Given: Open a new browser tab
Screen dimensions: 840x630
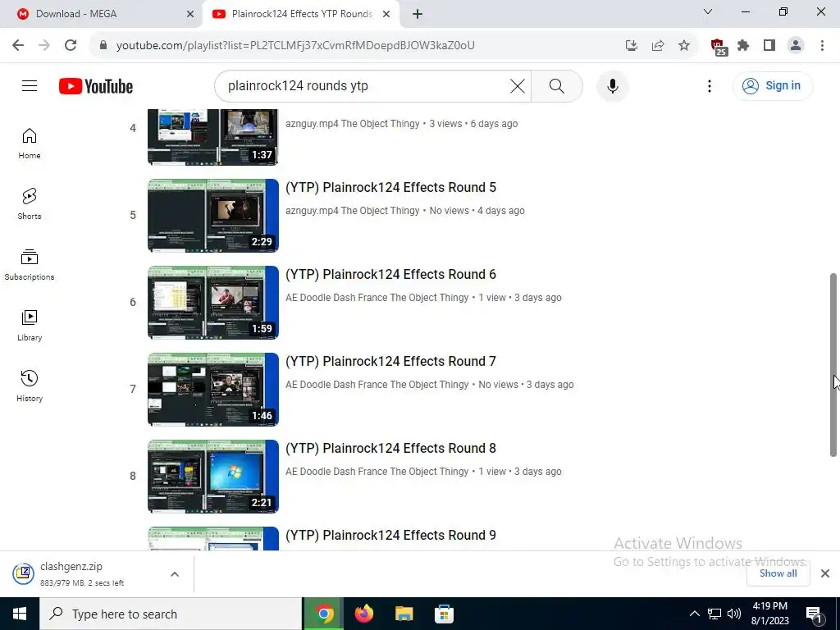Looking at the screenshot, I should click(x=418, y=14).
